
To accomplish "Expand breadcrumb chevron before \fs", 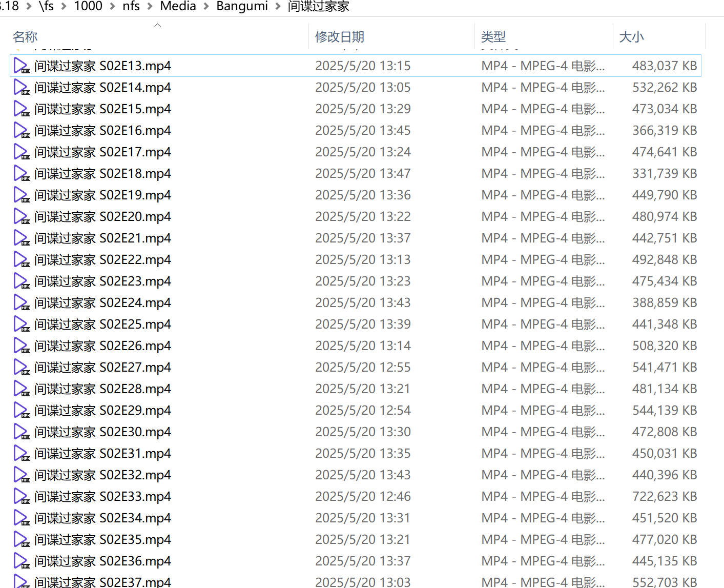I will tap(29, 7).
